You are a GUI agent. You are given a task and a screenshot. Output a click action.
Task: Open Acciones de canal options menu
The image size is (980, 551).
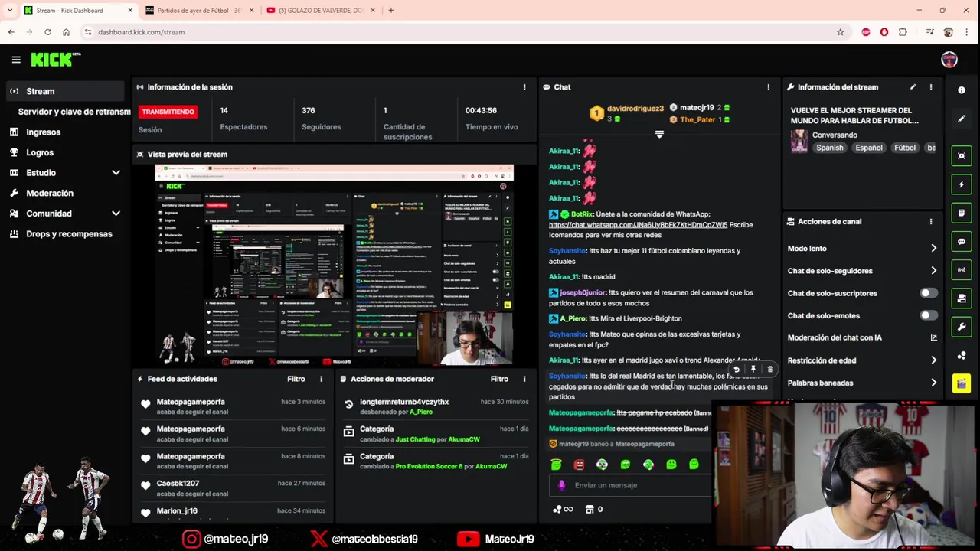tap(931, 222)
